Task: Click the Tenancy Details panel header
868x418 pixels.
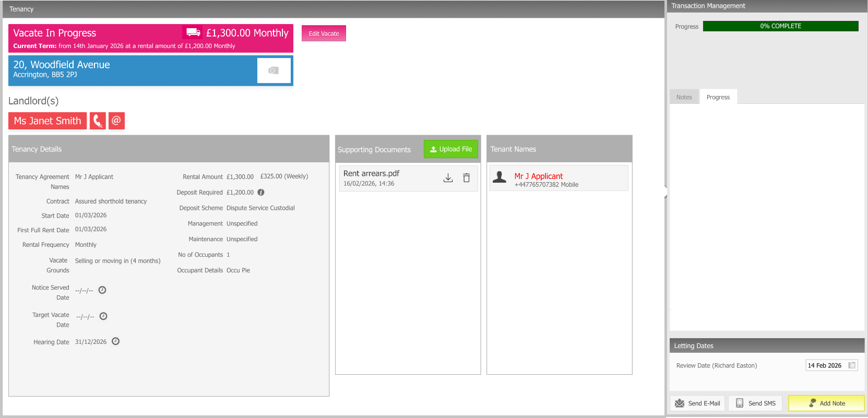Action: tap(169, 149)
